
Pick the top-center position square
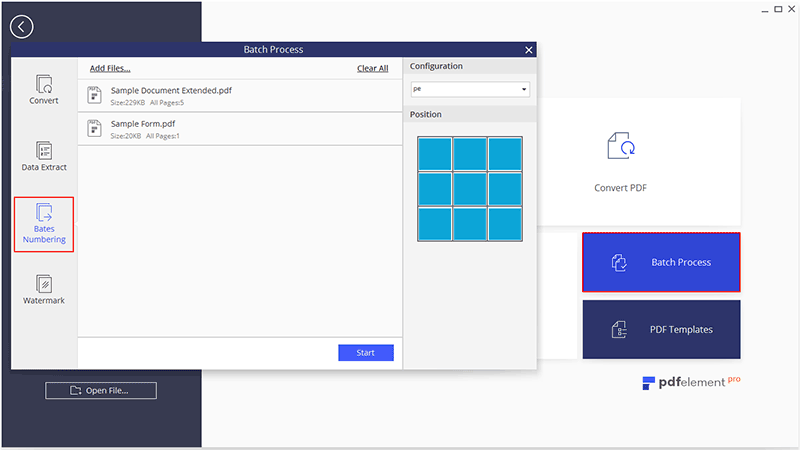(x=470, y=154)
